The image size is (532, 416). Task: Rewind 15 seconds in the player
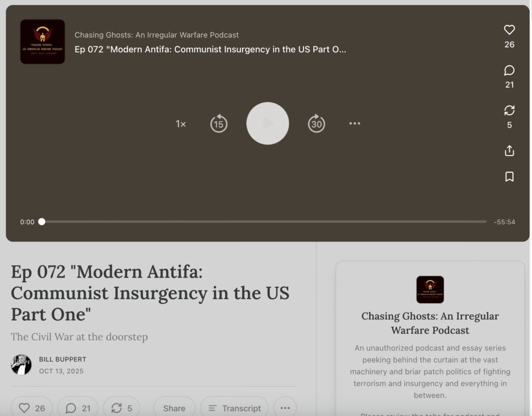pos(219,124)
